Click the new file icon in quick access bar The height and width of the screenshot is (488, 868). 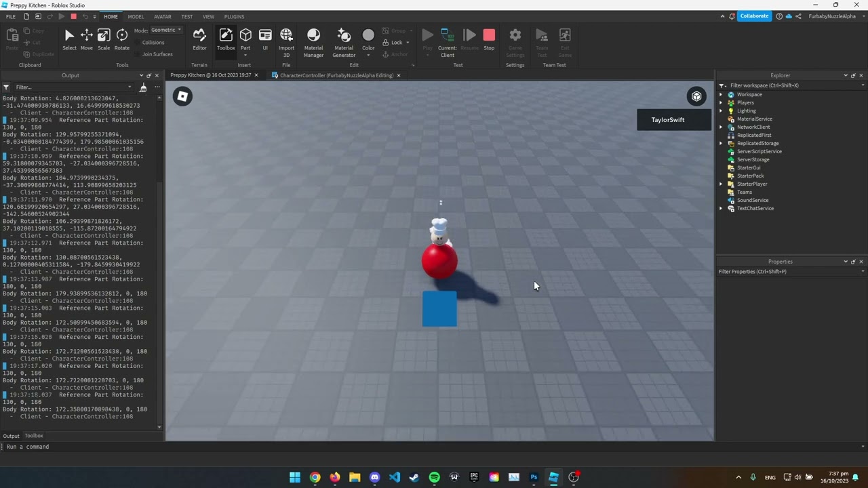25,16
